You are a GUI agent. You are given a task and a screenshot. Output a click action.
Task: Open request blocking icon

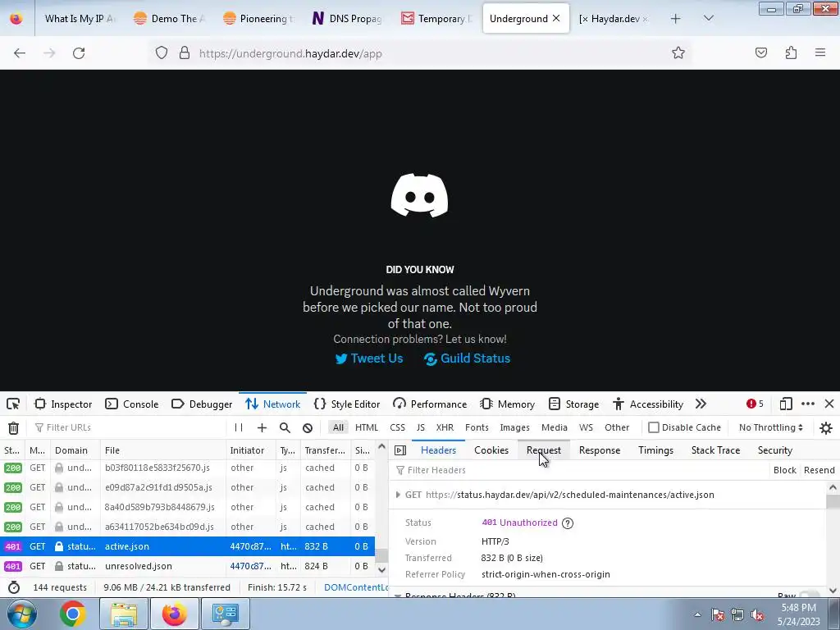click(x=308, y=427)
